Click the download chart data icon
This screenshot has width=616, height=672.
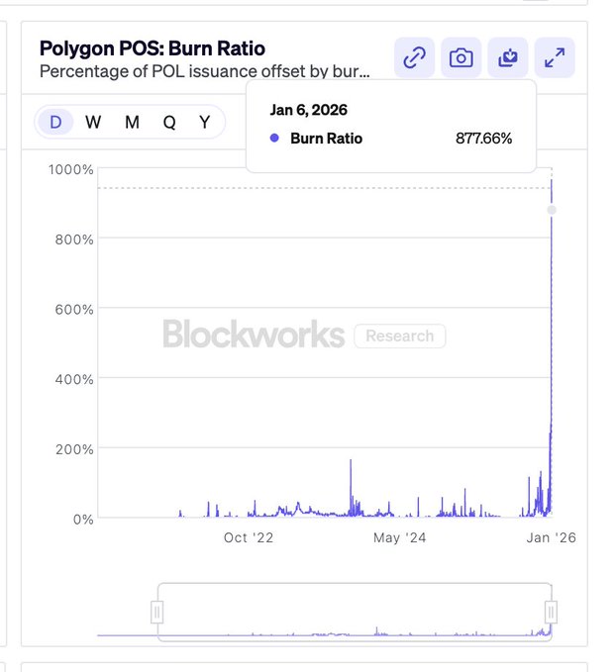[507, 58]
